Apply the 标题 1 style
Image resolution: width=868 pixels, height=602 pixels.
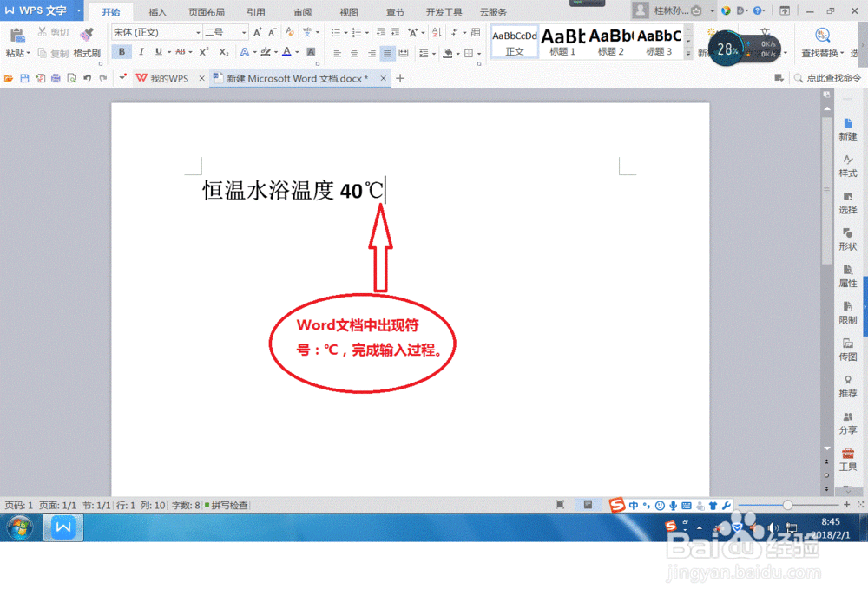[x=562, y=43]
